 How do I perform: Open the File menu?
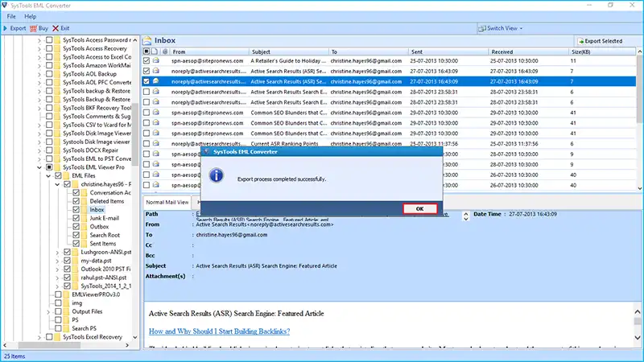(x=11, y=16)
